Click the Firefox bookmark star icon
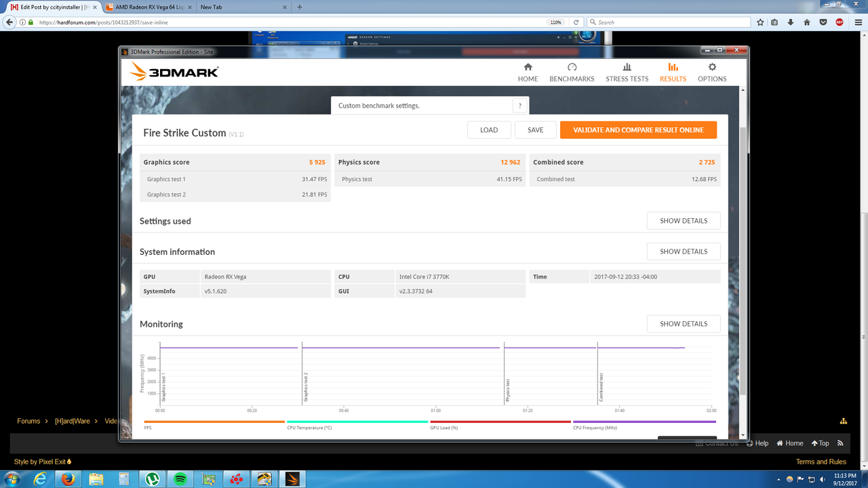Screen dimensions: 868x488 (759, 22)
